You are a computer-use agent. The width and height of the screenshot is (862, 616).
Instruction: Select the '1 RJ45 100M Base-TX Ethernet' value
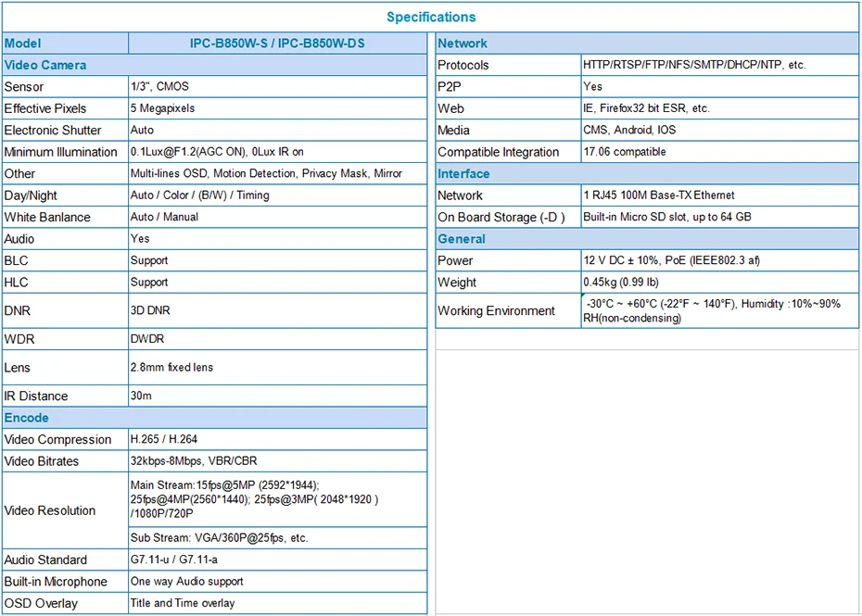click(x=659, y=195)
